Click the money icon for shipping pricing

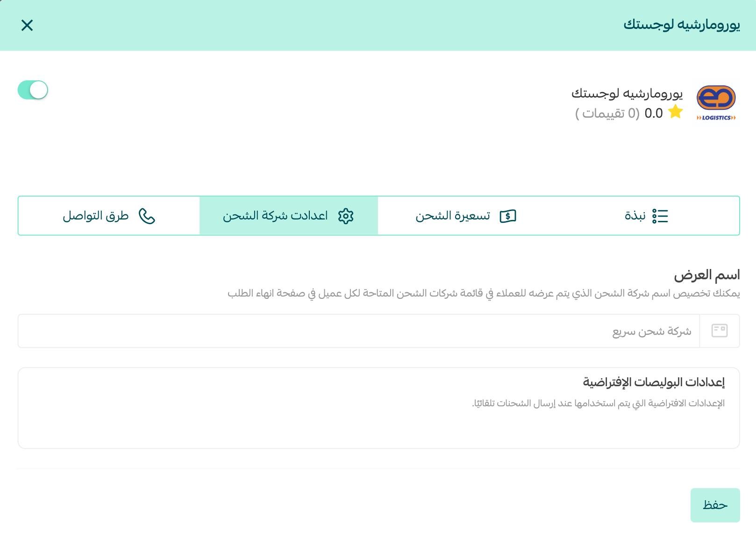click(x=508, y=216)
